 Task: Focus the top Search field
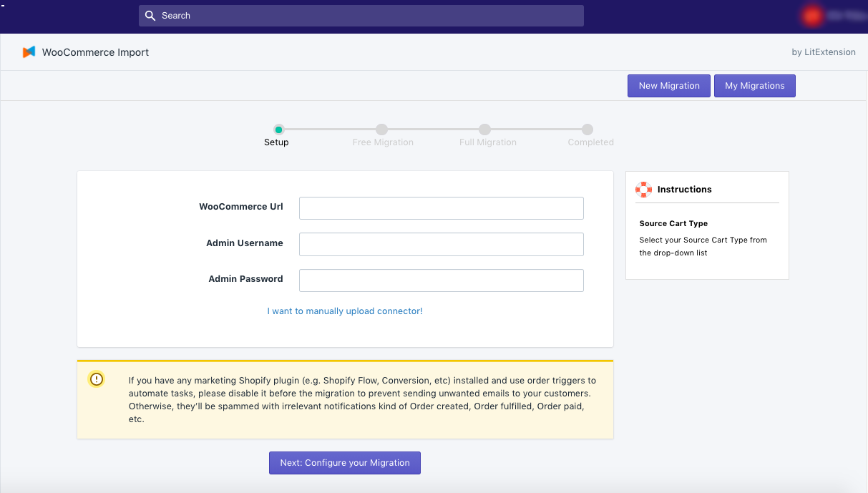pos(361,16)
